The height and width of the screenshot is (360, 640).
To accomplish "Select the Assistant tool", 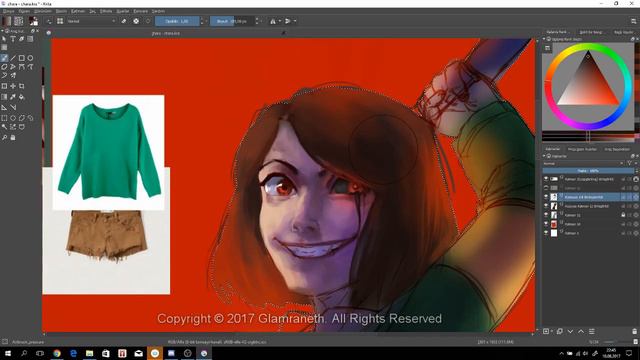I will coord(4,107).
